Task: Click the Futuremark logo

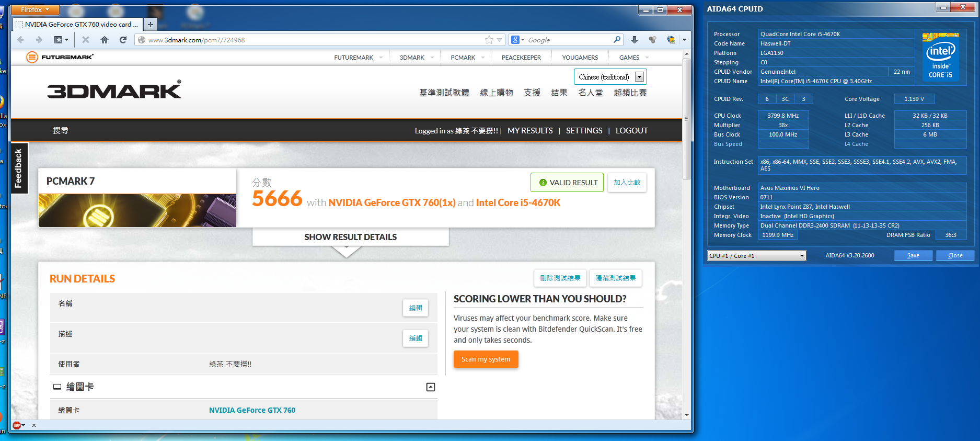Action: (x=60, y=57)
